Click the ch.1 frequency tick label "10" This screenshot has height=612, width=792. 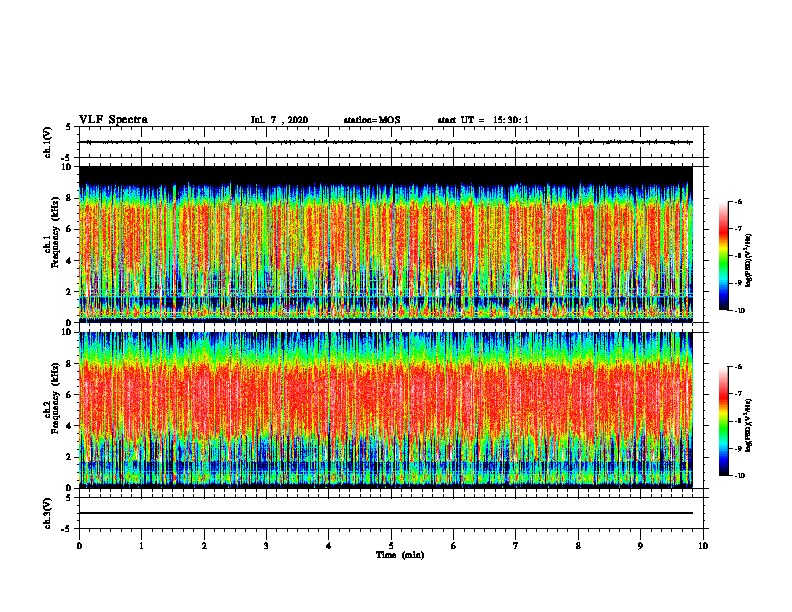pyautogui.click(x=67, y=167)
